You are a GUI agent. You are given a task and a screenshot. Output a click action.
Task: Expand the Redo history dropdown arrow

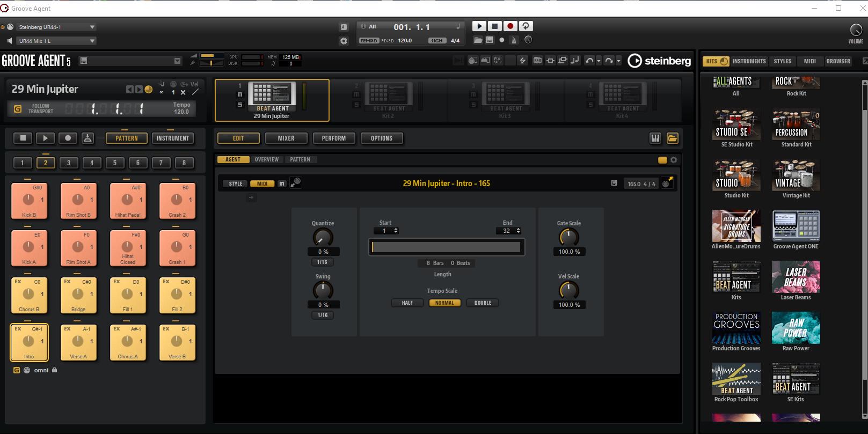[618, 61]
